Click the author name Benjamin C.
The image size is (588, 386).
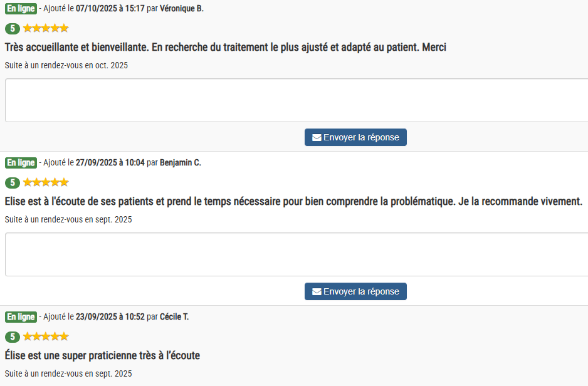point(181,163)
